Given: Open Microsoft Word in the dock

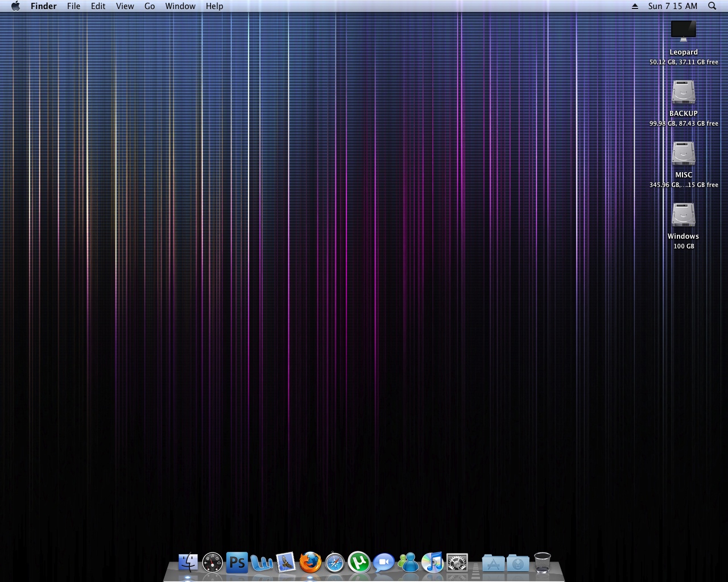Looking at the screenshot, I should [x=262, y=563].
